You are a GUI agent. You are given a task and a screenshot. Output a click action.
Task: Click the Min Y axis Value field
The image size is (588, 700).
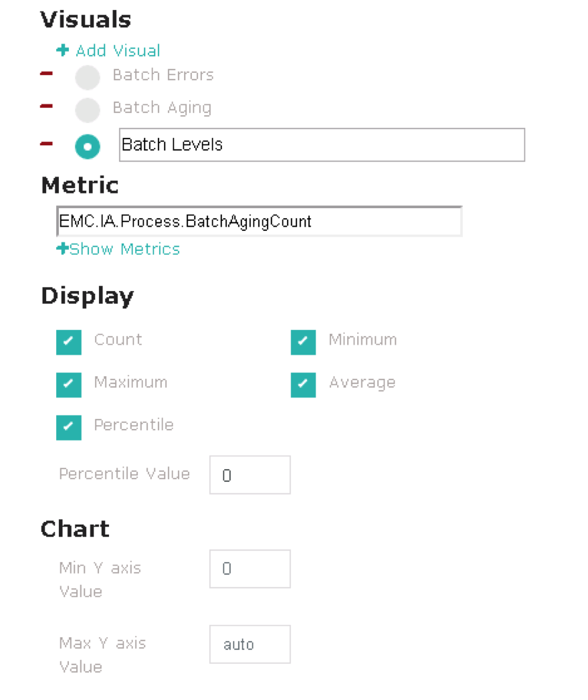(x=250, y=569)
